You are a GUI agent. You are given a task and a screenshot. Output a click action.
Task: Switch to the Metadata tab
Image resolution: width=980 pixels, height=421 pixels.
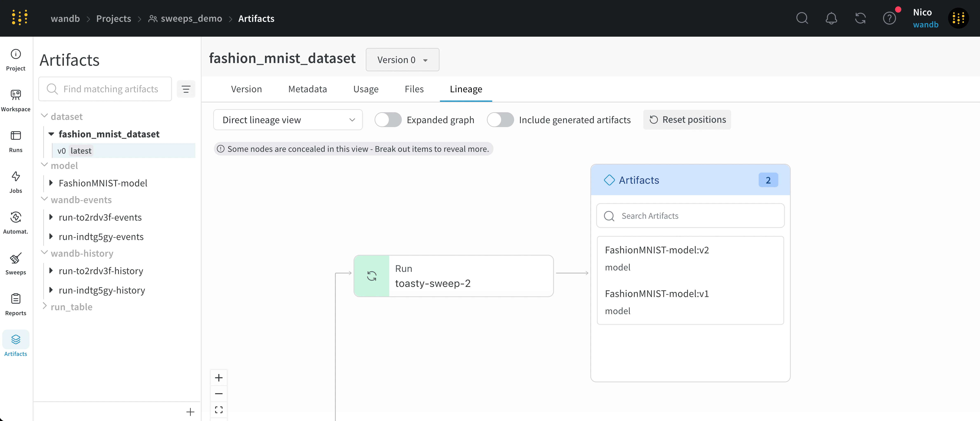(x=307, y=89)
